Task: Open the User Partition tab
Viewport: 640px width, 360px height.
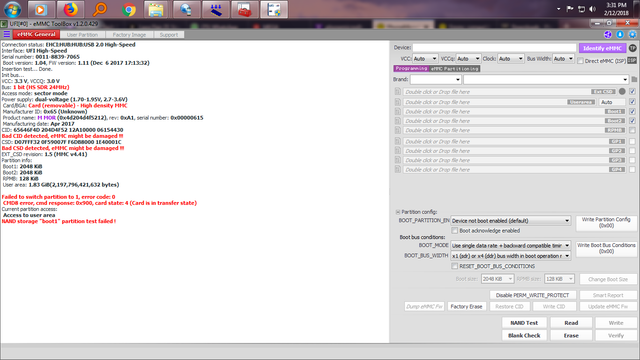Action: [x=82, y=35]
